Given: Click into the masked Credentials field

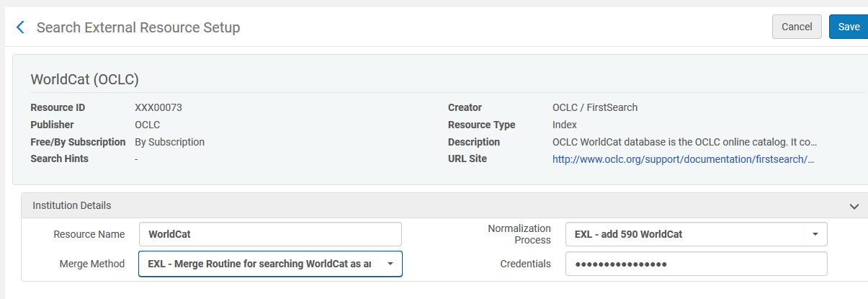Looking at the screenshot, I should (x=696, y=264).
